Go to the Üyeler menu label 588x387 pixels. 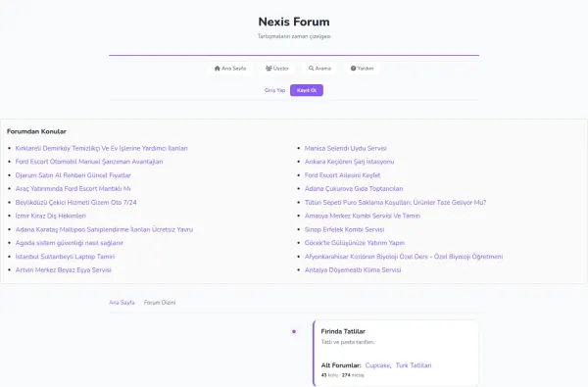click(x=281, y=69)
